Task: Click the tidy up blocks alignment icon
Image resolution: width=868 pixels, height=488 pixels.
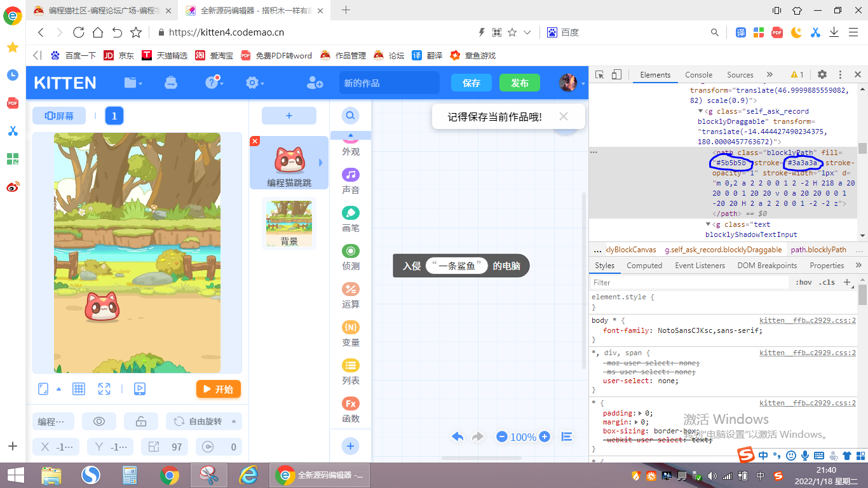Action: tap(567, 437)
